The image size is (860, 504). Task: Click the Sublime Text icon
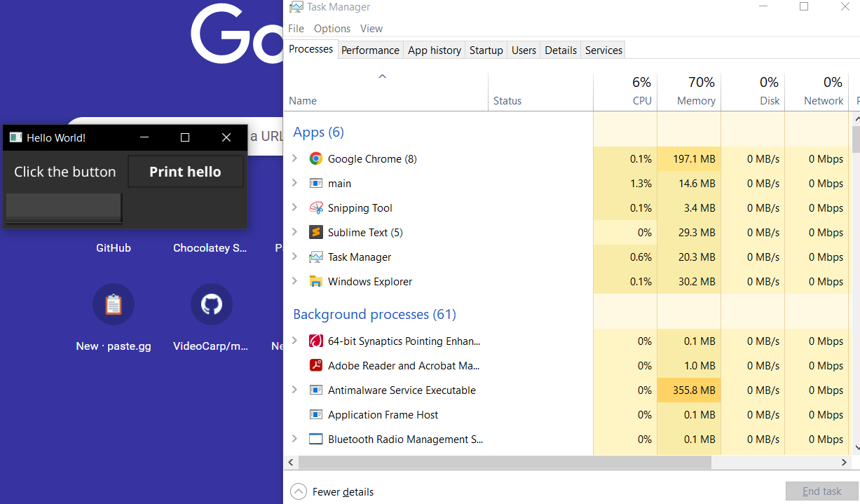click(x=316, y=232)
